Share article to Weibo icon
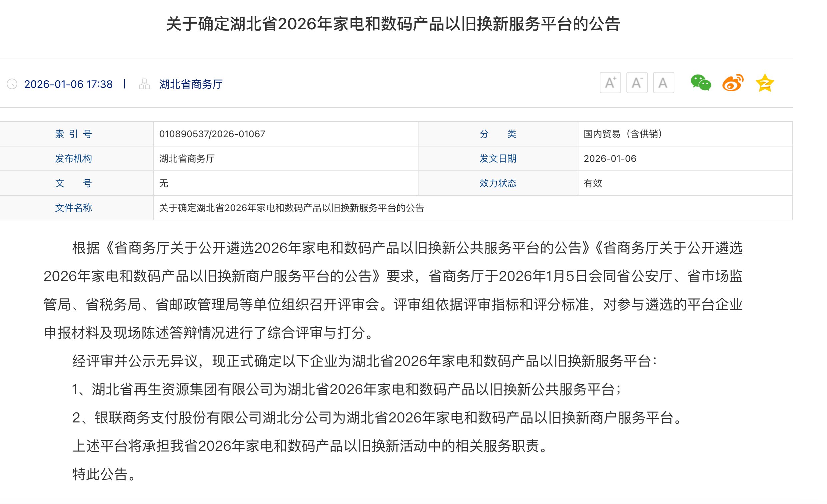This screenshot has width=827, height=504. pos(733,83)
